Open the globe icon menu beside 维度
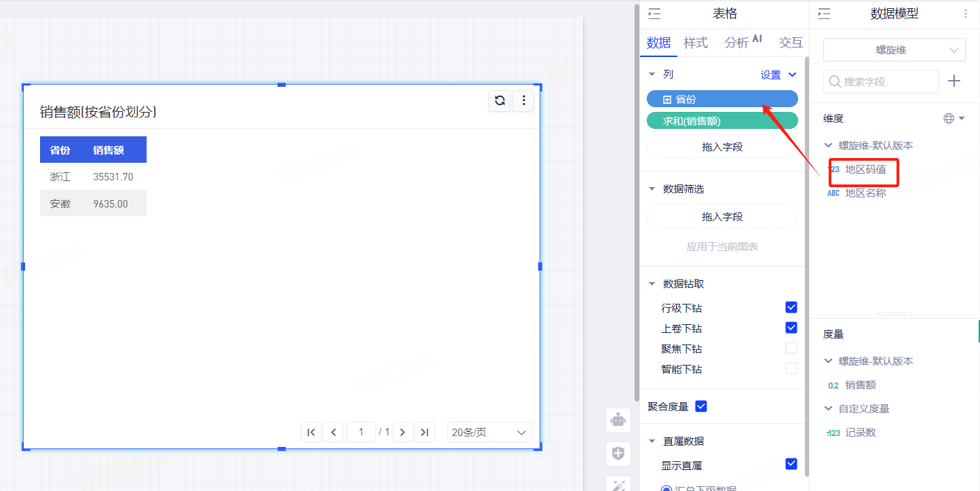This screenshot has width=980, height=491. (x=954, y=119)
